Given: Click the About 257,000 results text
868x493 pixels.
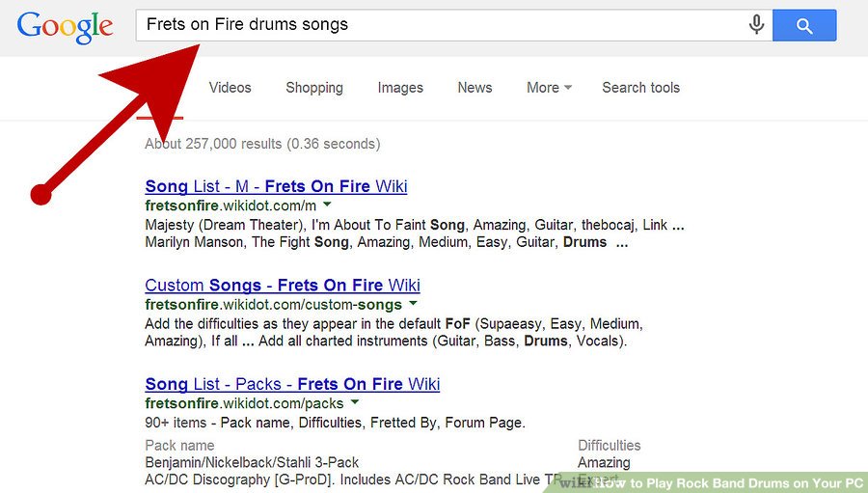Looking at the screenshot, I should tap(262, 144).
